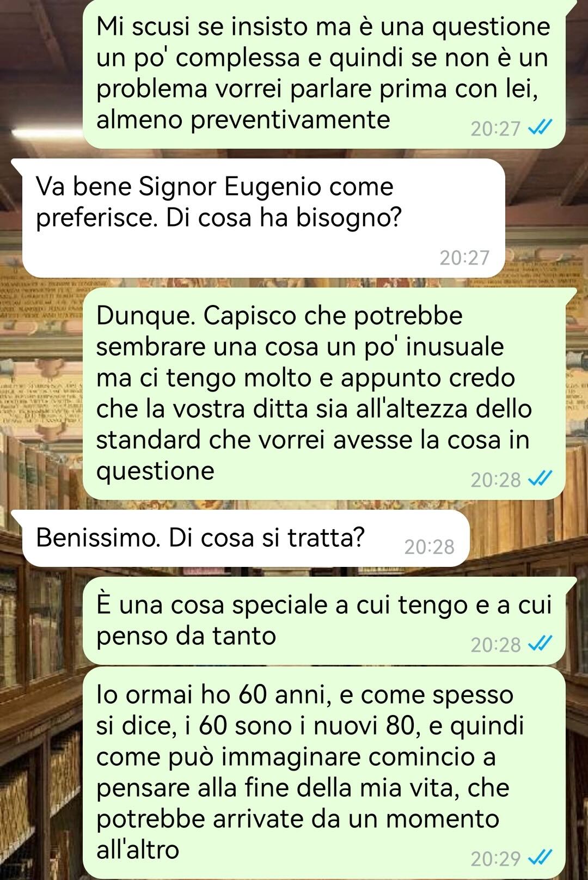This screenshot has width=588, height=880.
Task: Select the 'È una cosa speciale' message bubble
Action: point(324,621)
